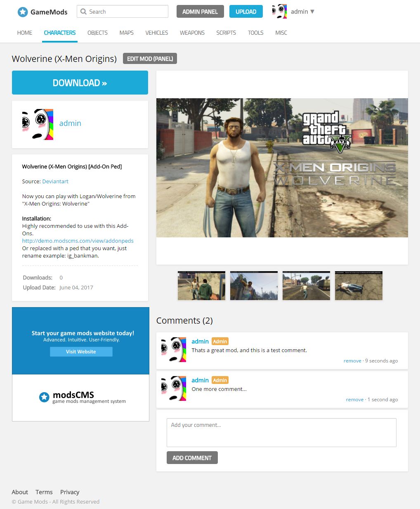This screenshot has width=420, height=509.
Task: Click 'Start your game mods website today!' banner text
Action: coord(83,333)
